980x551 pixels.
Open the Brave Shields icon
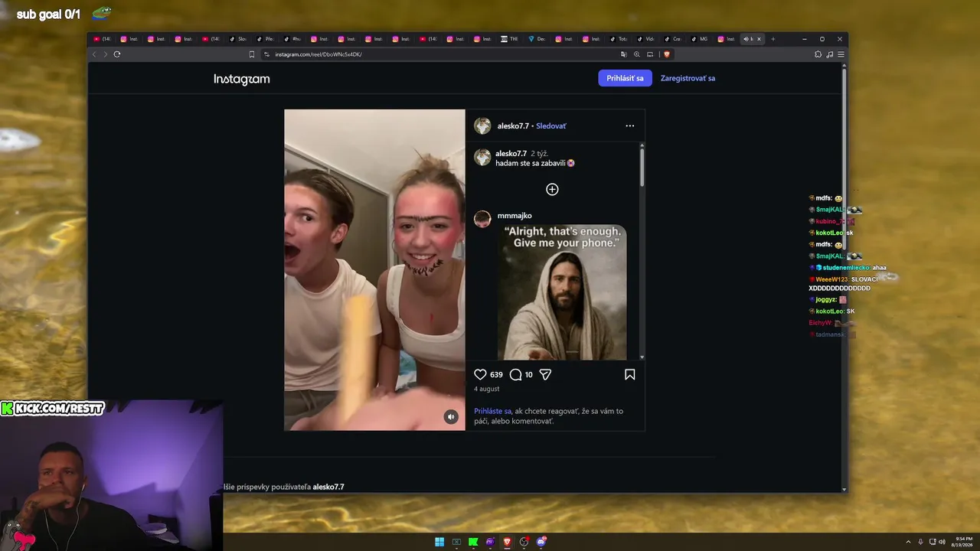(x=666, y=54)
